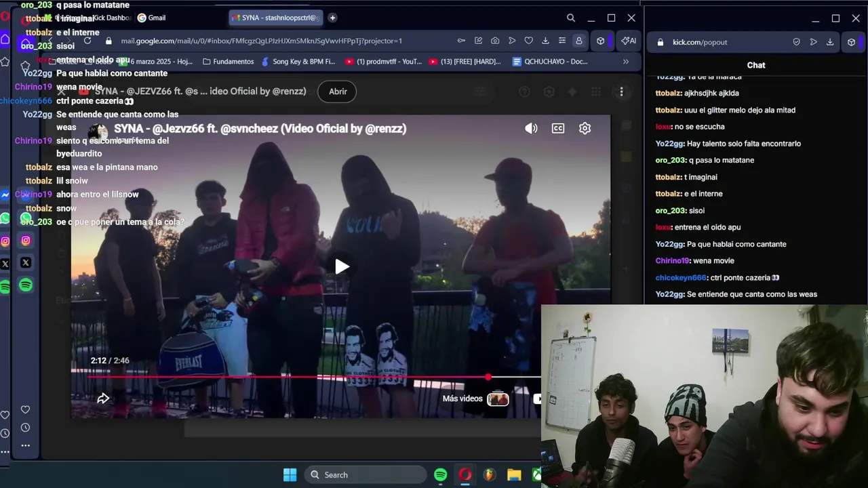Click the Más videos thumbnail
Screen dimensions: 868x488
pyautogui.click(x=498, y=399)
